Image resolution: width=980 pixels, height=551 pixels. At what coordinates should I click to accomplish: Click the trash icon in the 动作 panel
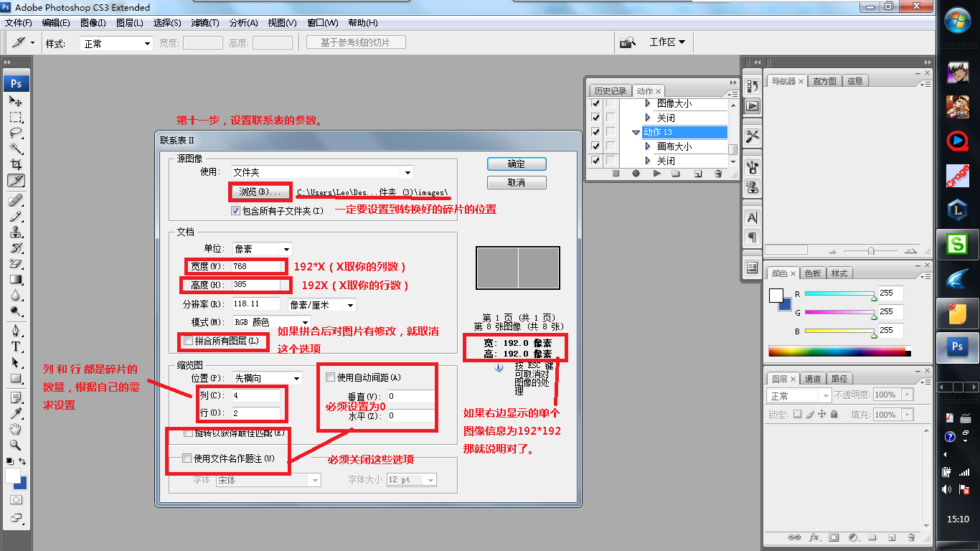(x=718, y=174)
